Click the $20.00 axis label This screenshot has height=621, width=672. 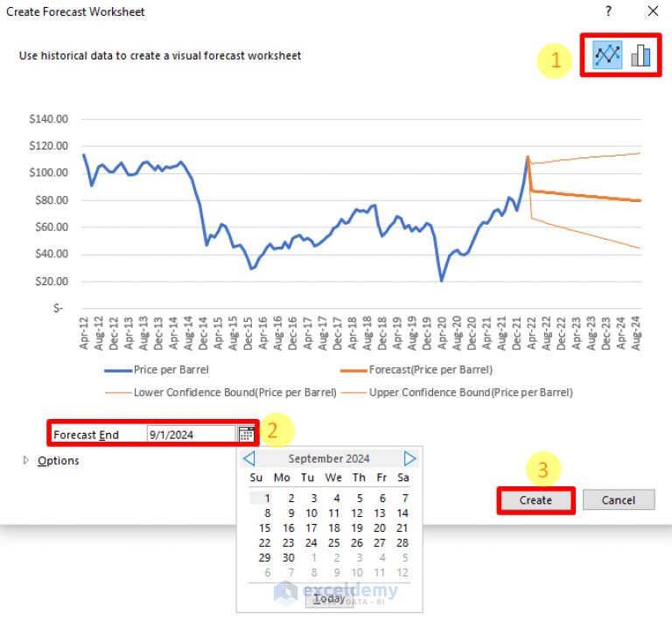coord(52,282)
